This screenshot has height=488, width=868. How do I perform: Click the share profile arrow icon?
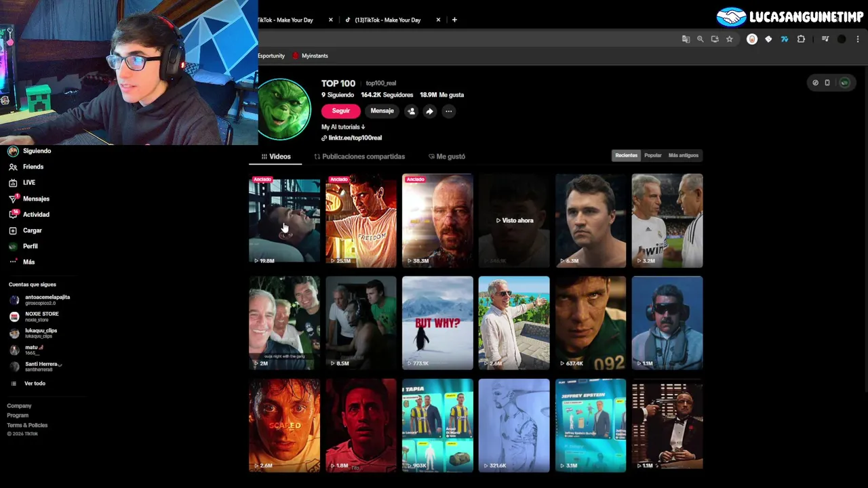point(429,111)
